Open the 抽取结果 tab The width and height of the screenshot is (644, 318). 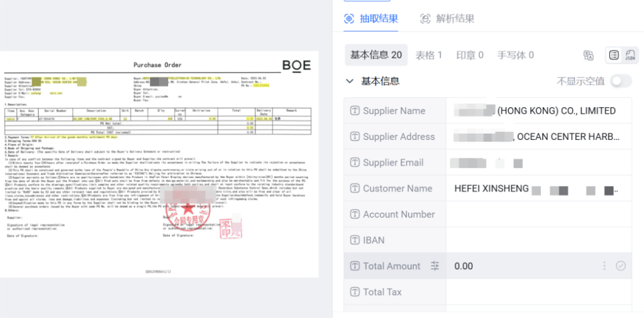(371, 18)
